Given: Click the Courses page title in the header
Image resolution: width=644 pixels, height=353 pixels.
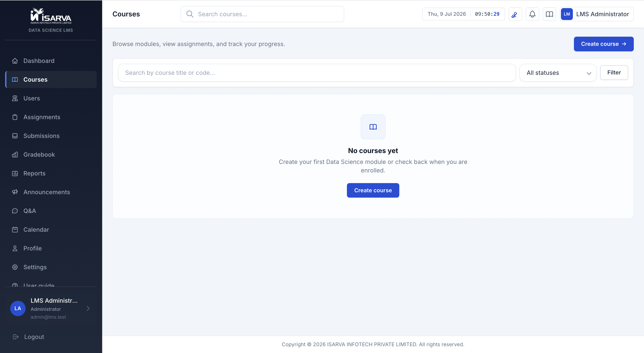Looking at the screenshot, I should pyautogui.click(x=126, y=14).
